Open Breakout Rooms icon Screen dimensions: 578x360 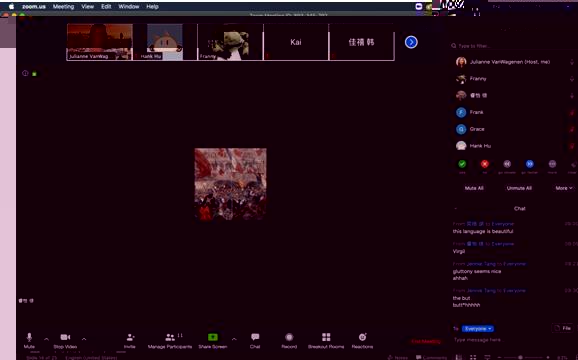click(x=326, y=337)
